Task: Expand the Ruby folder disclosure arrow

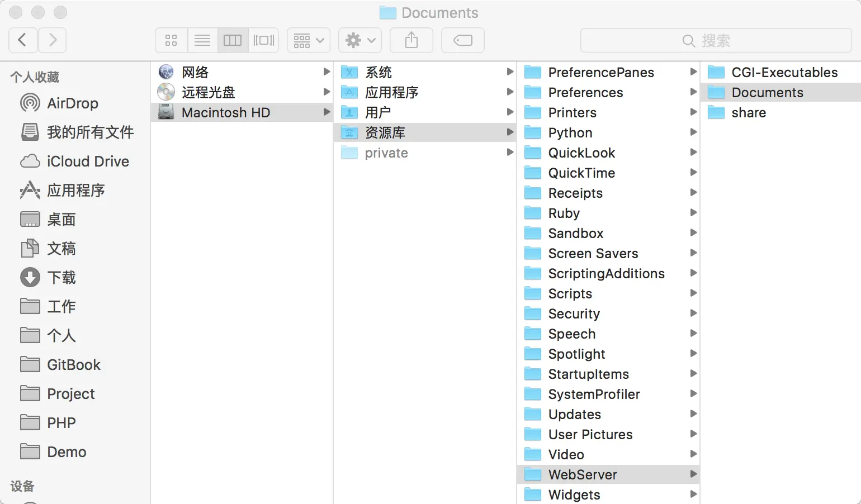Action: pos(693,213)
